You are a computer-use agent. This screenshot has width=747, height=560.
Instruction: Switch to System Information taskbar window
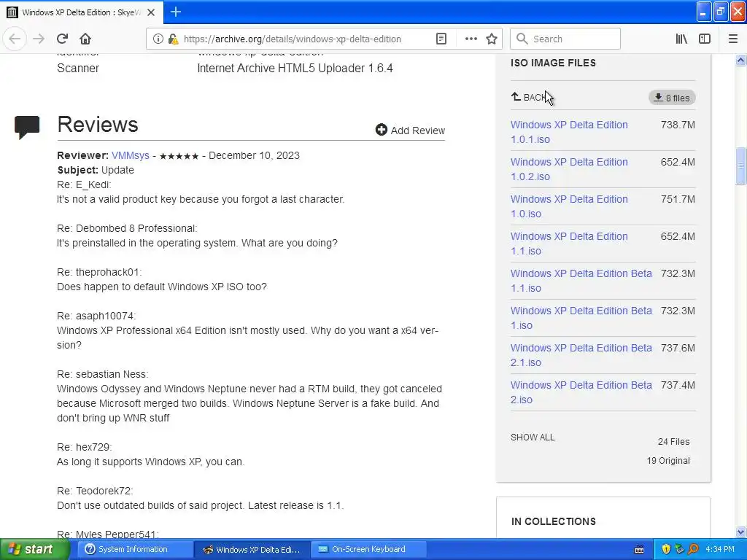pos(133,549)
